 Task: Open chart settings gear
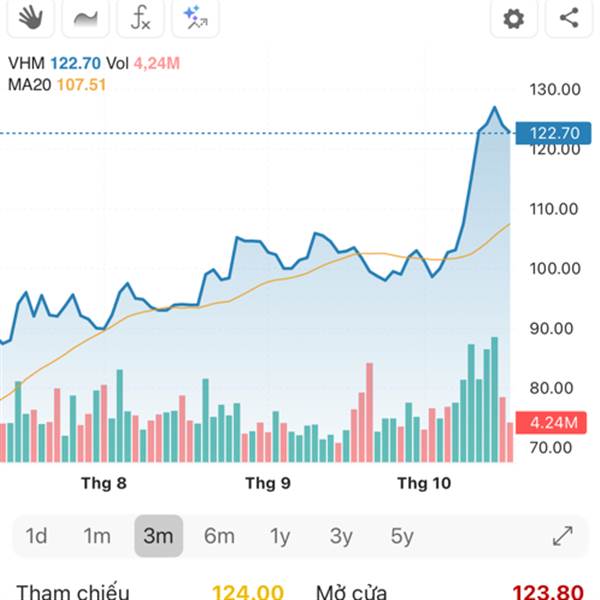tap(513, 18)
